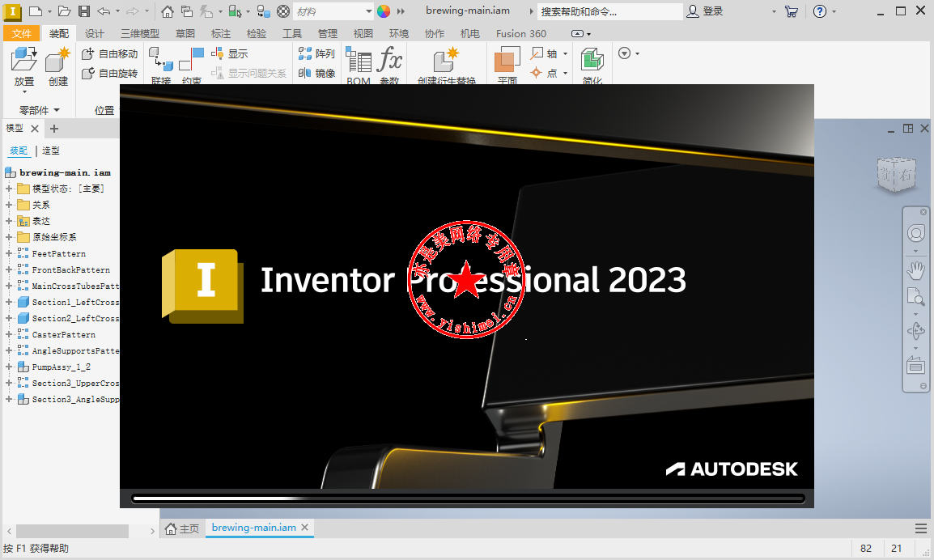This screenshot has width=934, height=560.
Task: Switch to the 检验 ribbon tab
Action: (x=256, y=33)
